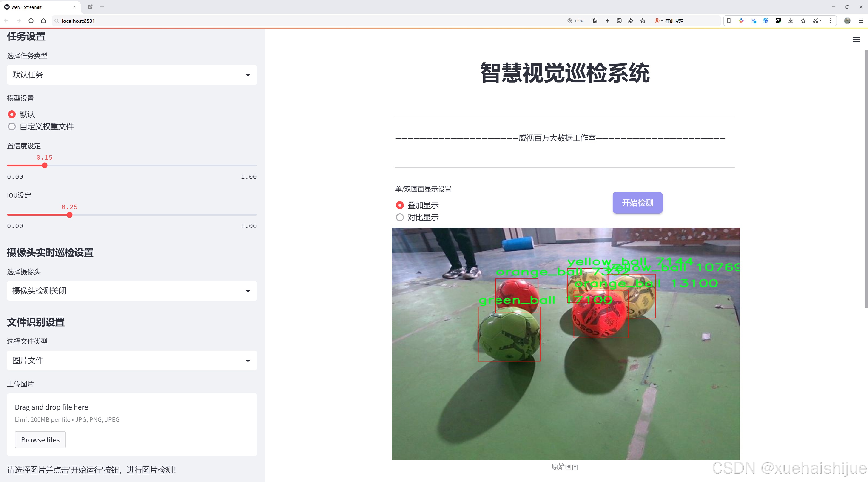Viewport: 868px width, 482px height.
Task: Click the 置信度 slider handle at 0.15
Action: tap(45, 166)
